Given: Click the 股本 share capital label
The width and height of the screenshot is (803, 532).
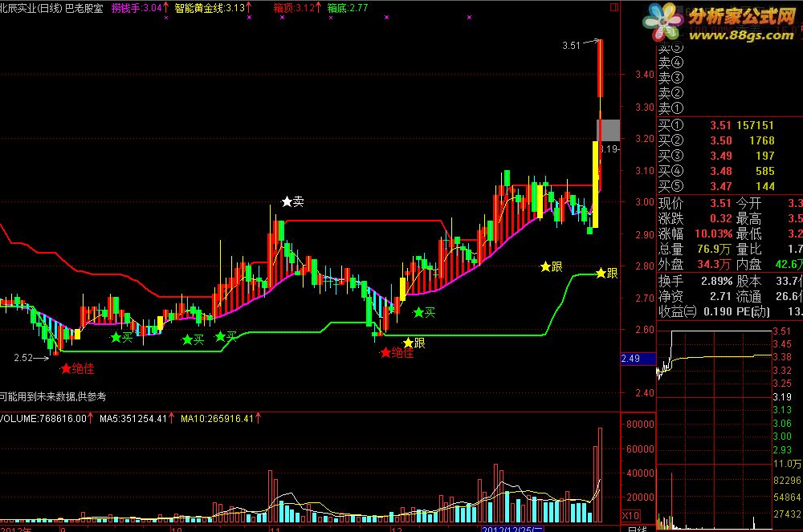Looking at the screenshot, I should pos(748,282).
